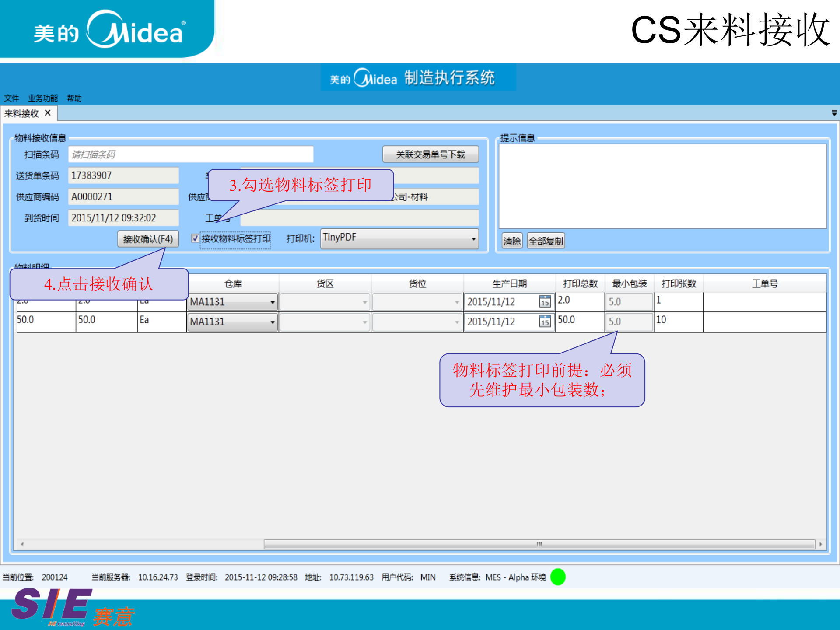Open calendar picker in second row
The image size is (840, 630).
(545, 322)
